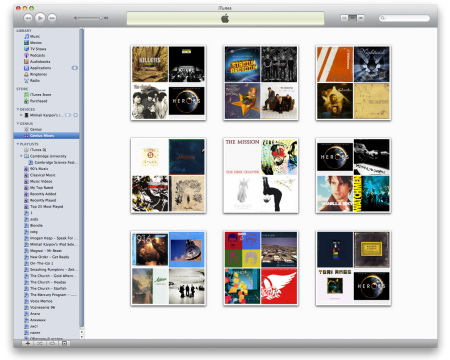Play the mix with Watchmen album
The width and height of the screenshot is (450, 360).
point(353,176)
